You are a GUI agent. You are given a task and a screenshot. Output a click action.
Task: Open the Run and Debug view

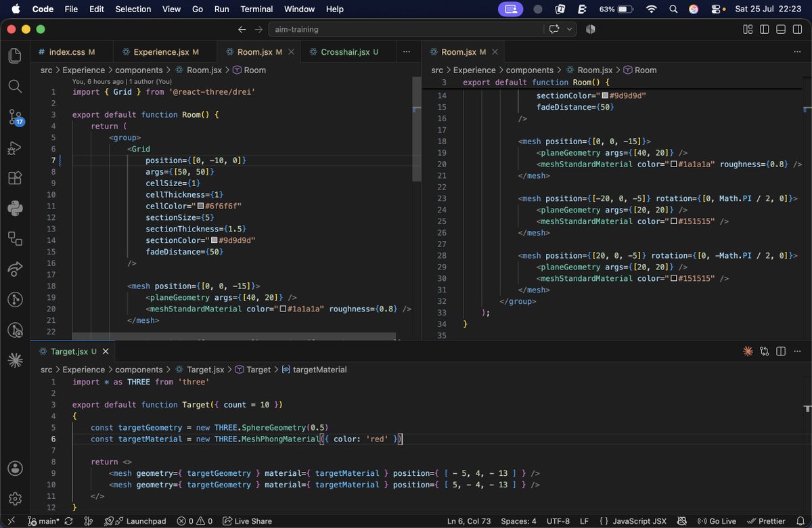pos(15,148)
